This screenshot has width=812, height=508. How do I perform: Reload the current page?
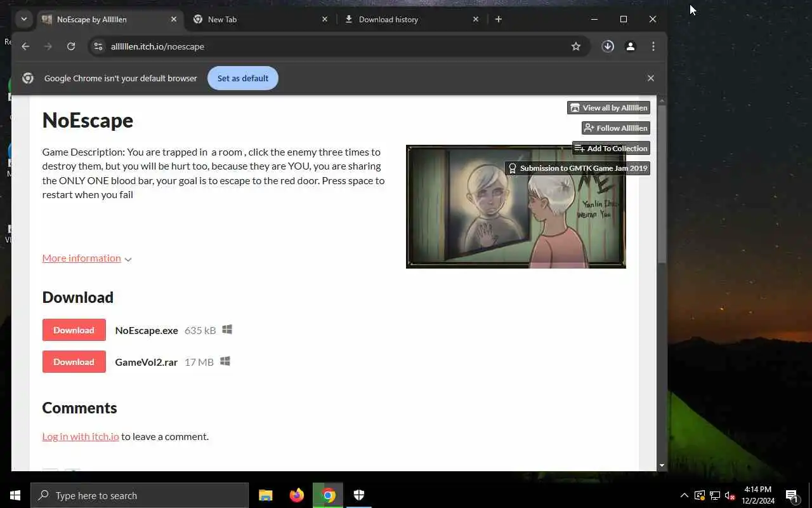tap(71, 46)
